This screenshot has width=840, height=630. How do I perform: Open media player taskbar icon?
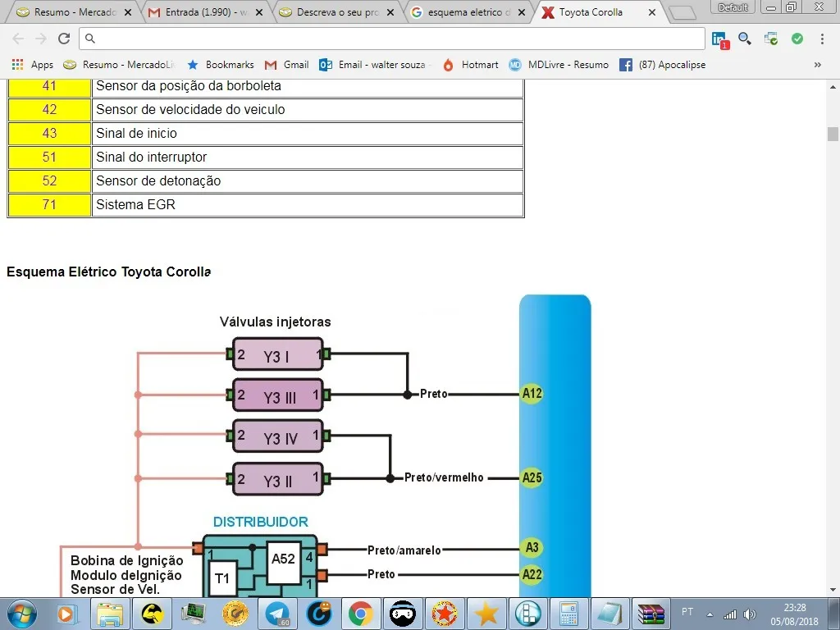tap(67, 614)
